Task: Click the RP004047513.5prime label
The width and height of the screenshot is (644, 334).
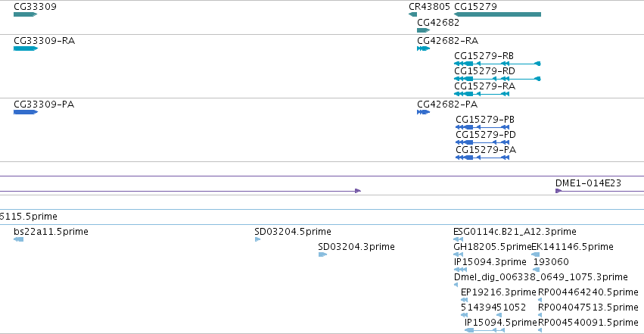Action: click(588, 307)
